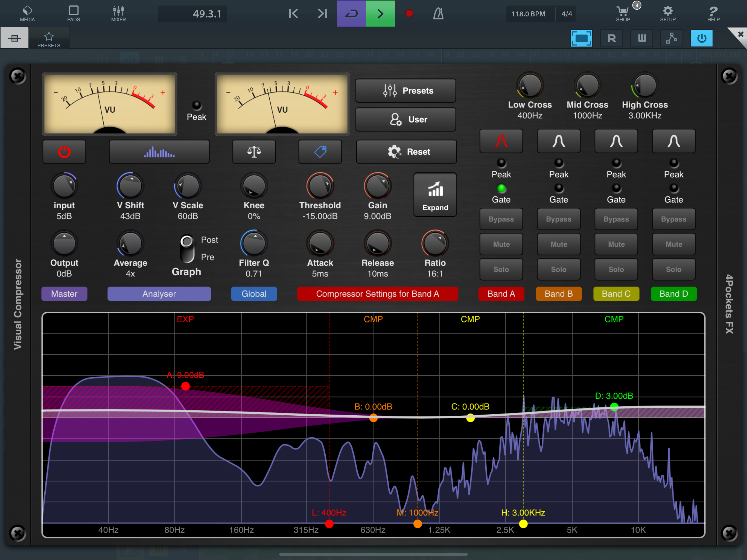Click the blue tag icon button
747x560 pixels.
(320, 152)
